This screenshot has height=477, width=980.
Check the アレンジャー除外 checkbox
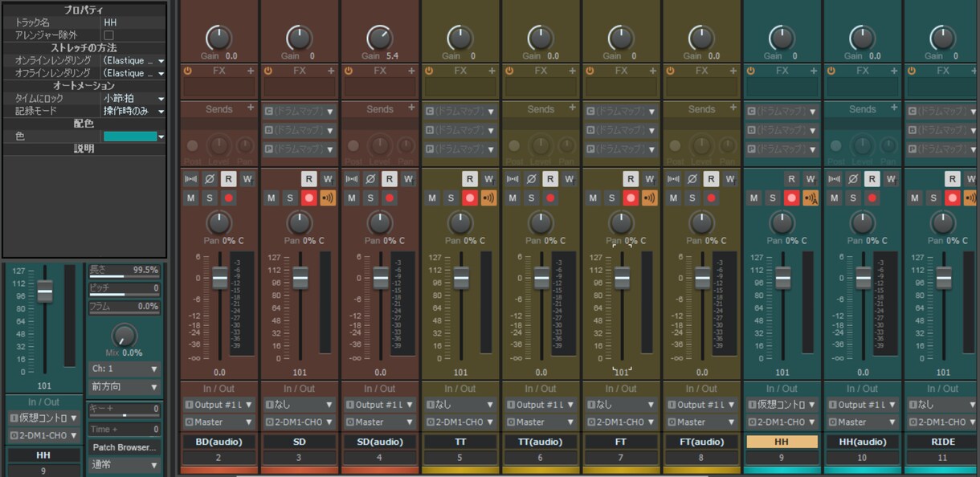108,35
